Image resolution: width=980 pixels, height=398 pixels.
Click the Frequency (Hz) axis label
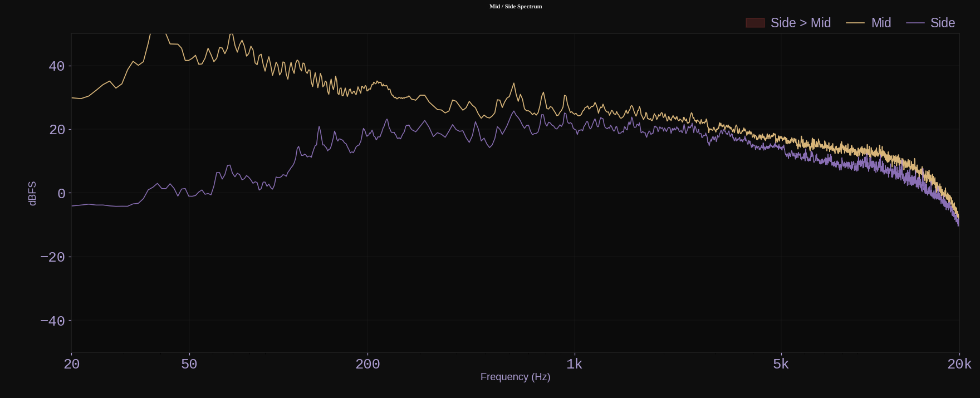[515, 377]
